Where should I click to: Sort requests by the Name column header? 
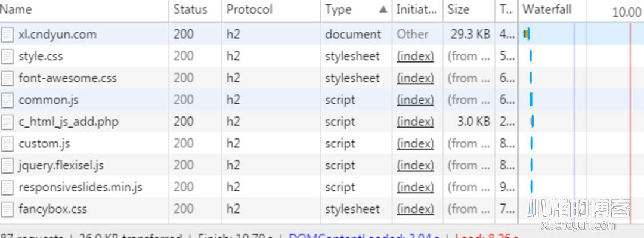[84, 10]
